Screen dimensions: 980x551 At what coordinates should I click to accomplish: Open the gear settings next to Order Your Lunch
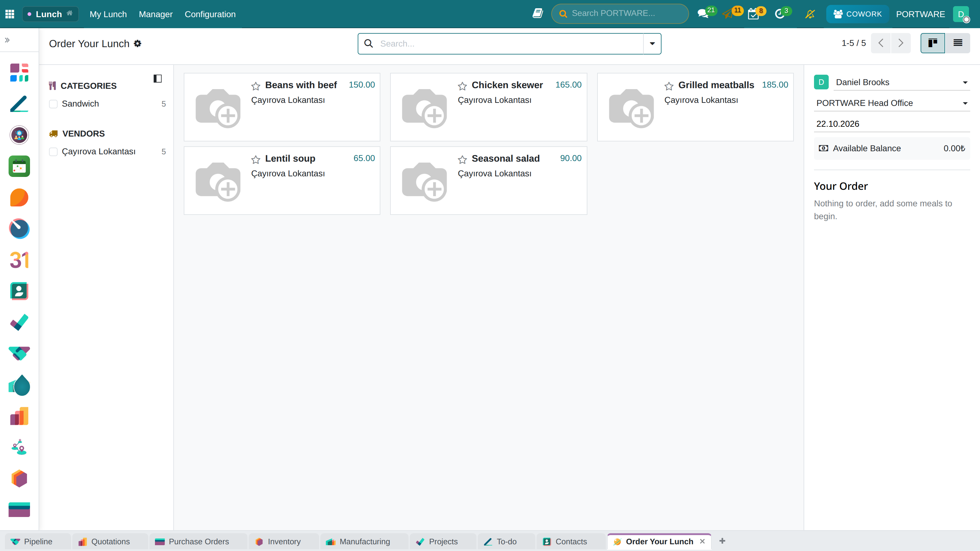tap(138, 43)
